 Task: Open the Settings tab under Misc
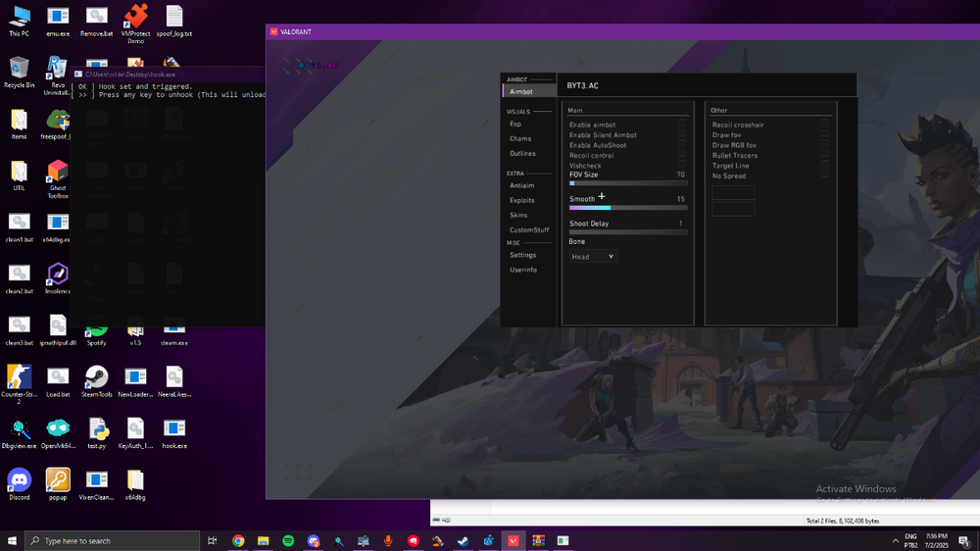click(522, 255)
